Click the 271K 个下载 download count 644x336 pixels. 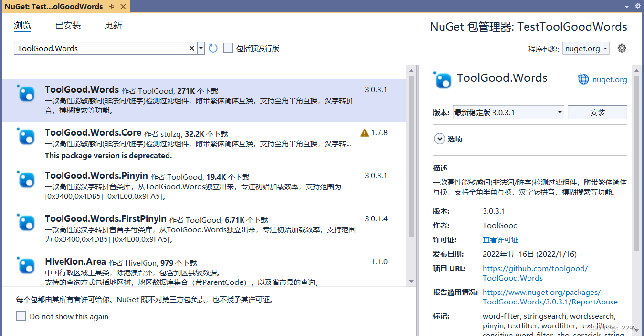click(198, 91)
